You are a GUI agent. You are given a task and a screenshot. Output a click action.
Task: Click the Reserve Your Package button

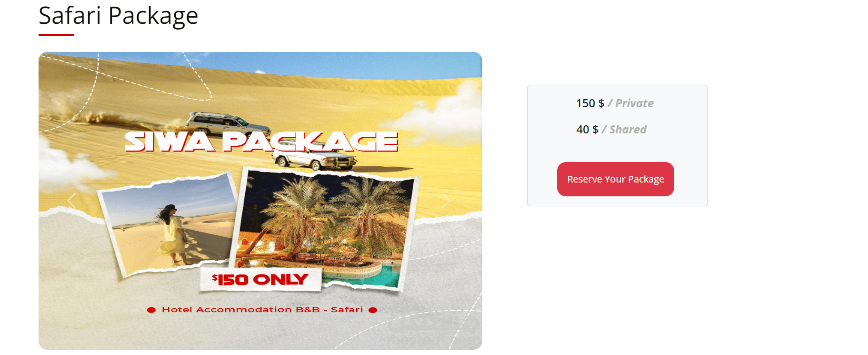[616, 179]
